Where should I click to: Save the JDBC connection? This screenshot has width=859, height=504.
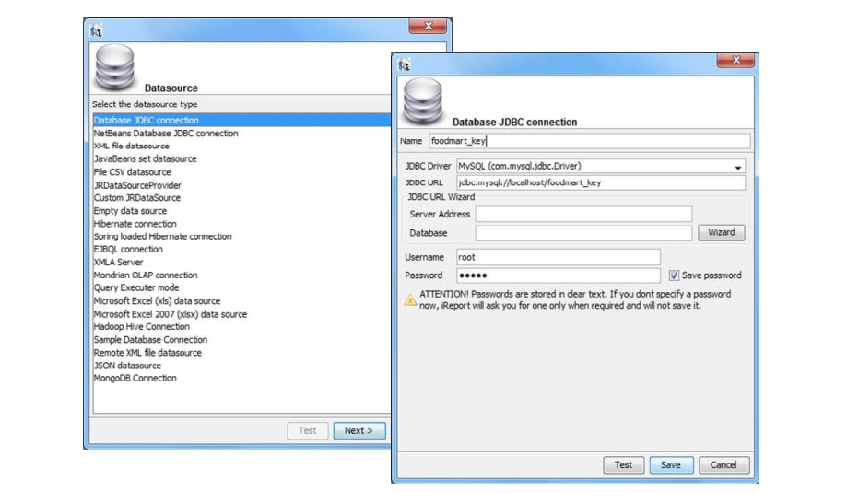671,464
